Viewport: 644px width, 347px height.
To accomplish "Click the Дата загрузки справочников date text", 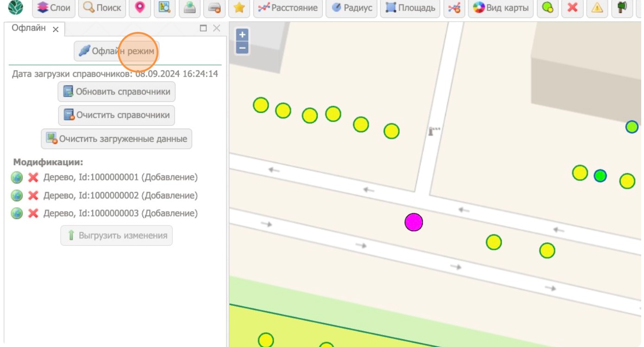I will (115, 74).
